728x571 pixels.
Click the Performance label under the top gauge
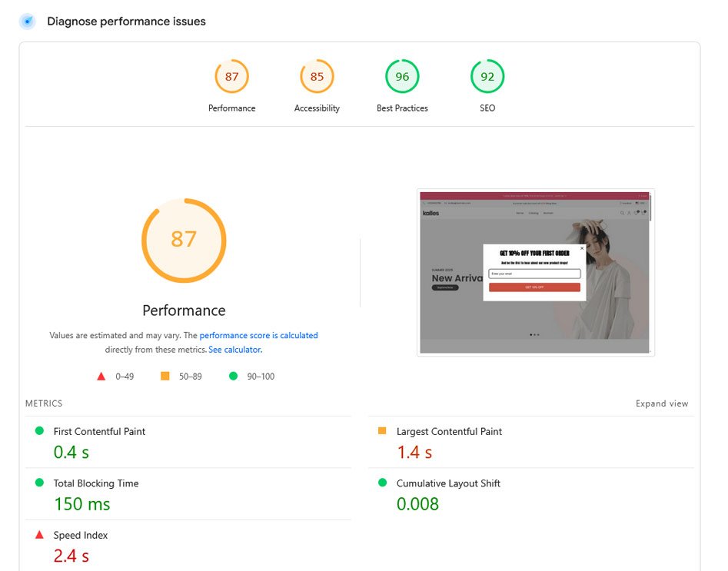tap(231, 108)
